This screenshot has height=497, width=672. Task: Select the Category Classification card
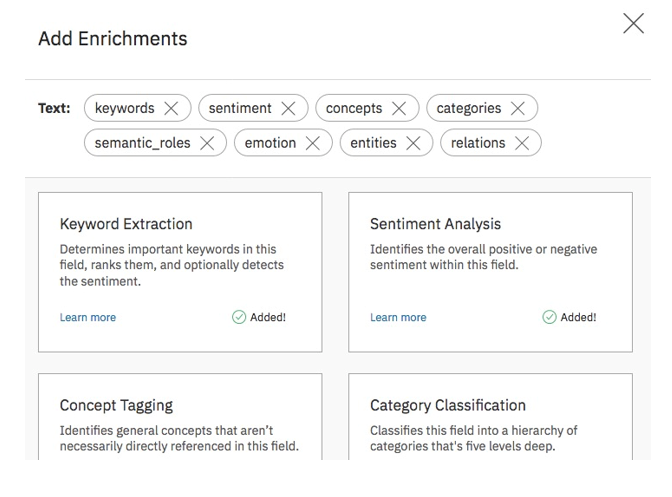[x=490, y=416]
